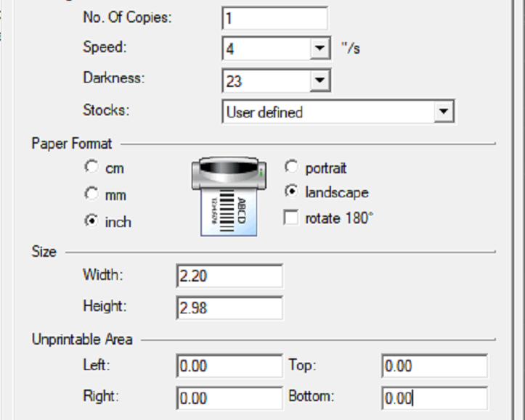Click the Width input field
Image resolution: width=525 pixels, height=420 pixels.
229,276
